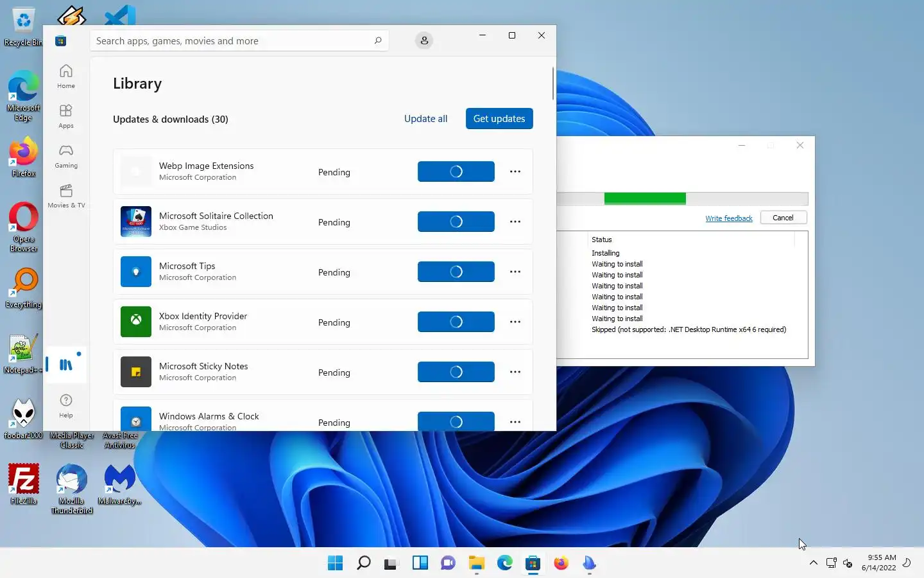Open the Home section in Store sidebar
924x578 pixels.
[66, 76]
